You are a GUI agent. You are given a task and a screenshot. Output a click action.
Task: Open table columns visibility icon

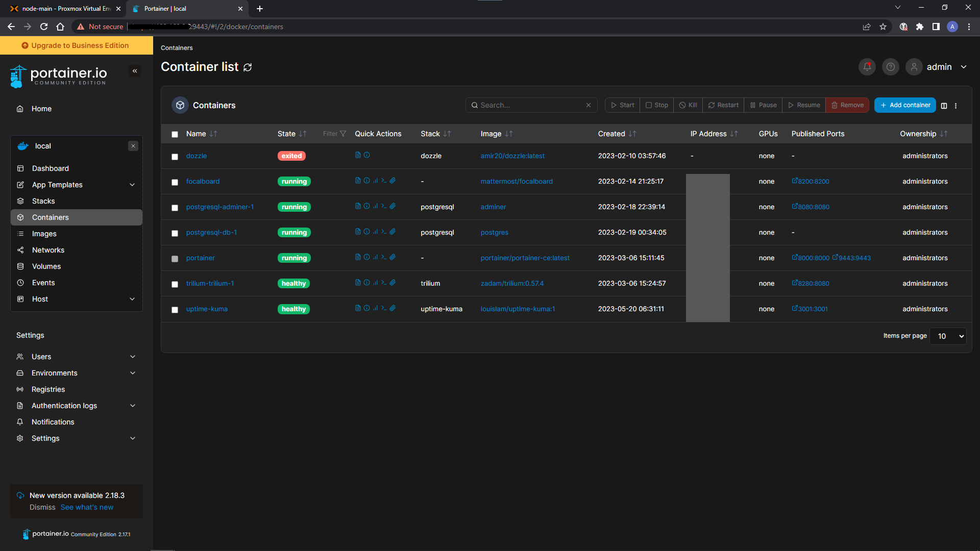click(944, 106)
